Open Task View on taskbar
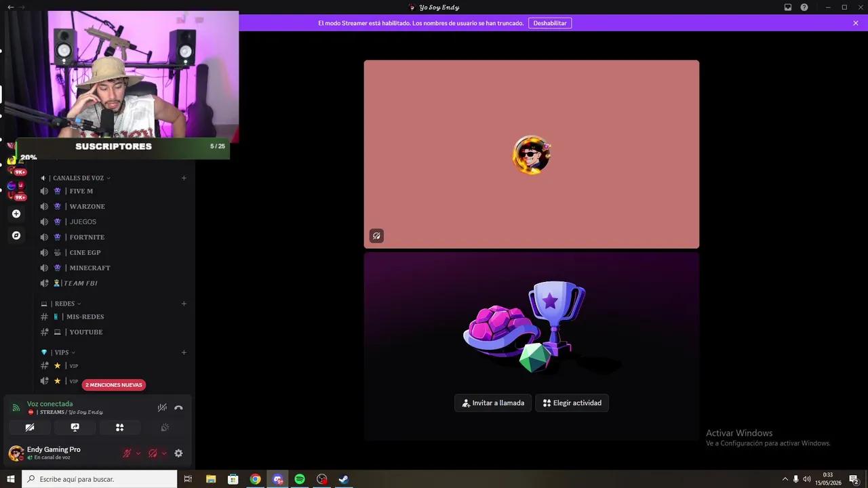This screenshot has width=868, height=488. click(x=188, y=479)
